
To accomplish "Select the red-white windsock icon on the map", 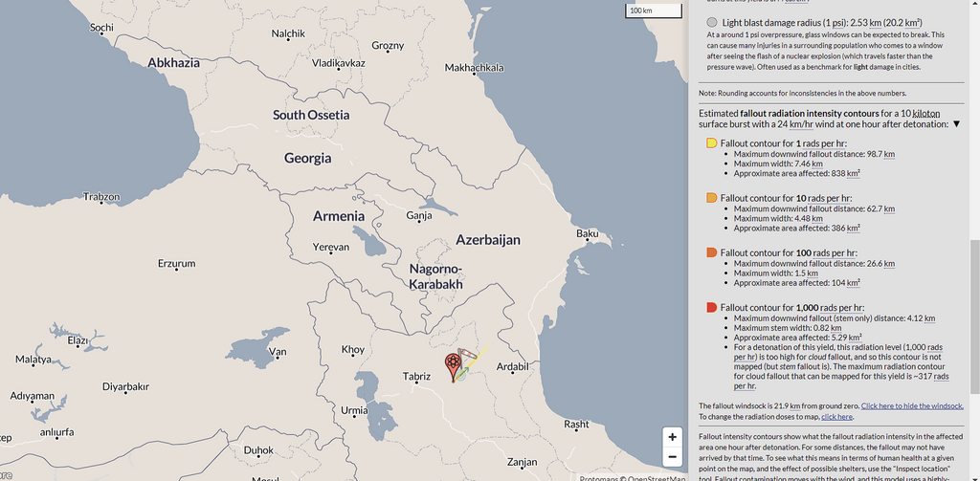I will 467,354.
